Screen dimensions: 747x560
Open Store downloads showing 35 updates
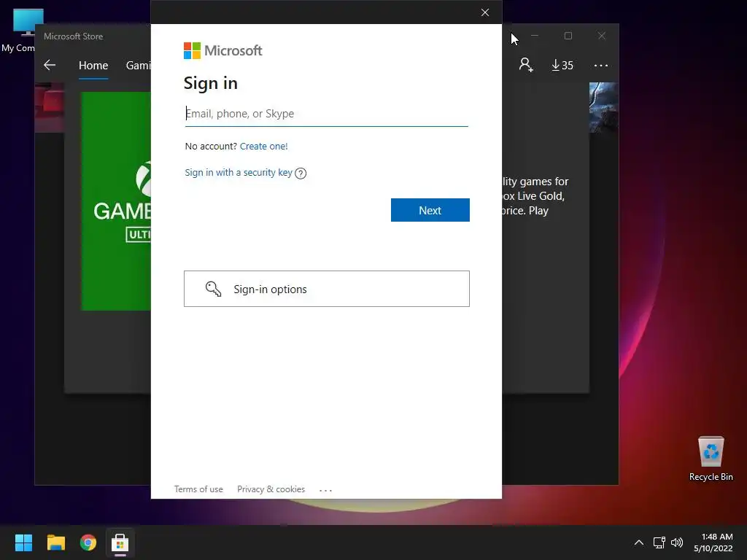pos(562,65)
